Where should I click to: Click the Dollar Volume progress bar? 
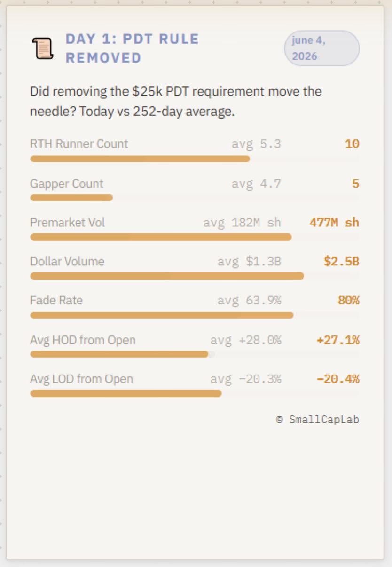click(x=195, y=276)
